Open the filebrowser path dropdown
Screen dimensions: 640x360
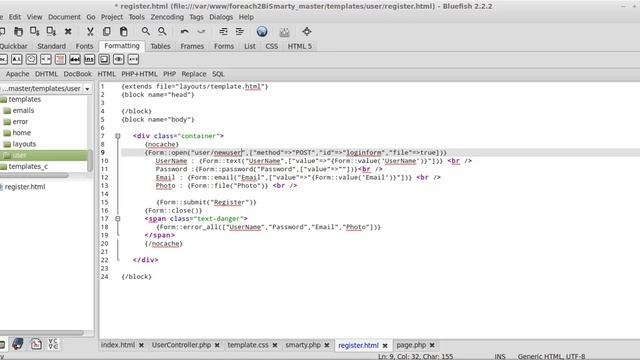point(87,89)
